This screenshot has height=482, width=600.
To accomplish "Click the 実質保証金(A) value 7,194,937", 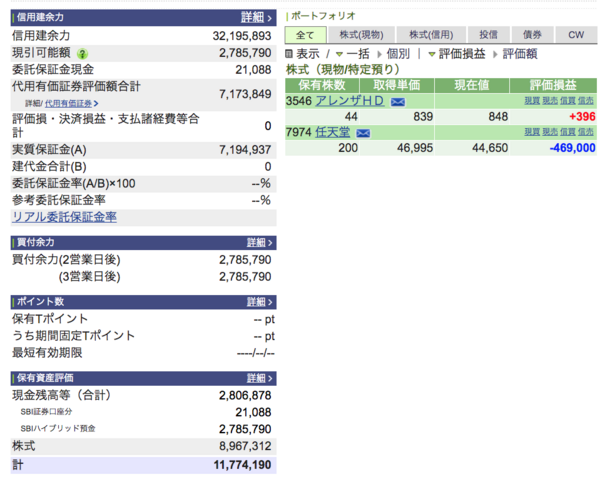I will pos(245,150).
